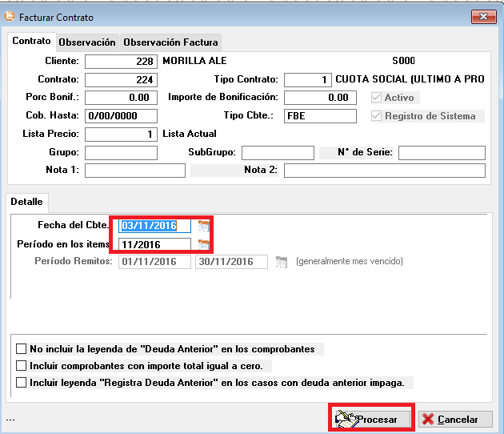Focus the Período en los items field

(154, 244)
